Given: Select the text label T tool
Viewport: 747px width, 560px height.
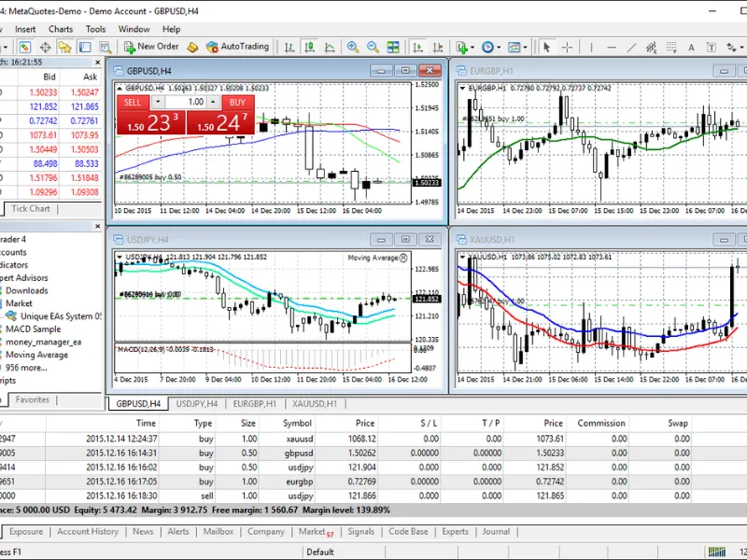Looking at the screenshot, I should point(712,48).
